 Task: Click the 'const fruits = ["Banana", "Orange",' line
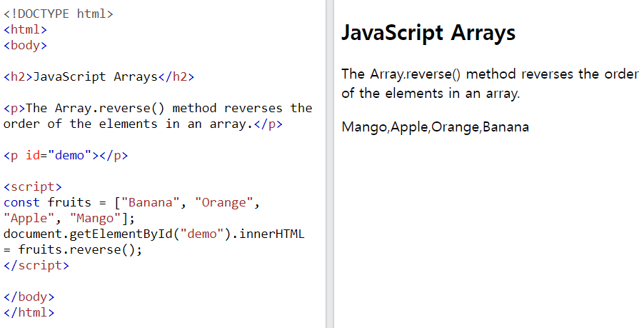point(131,203)
